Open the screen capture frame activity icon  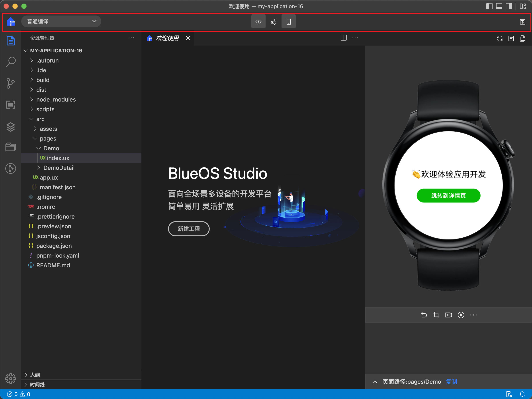(x=11, y=105)
